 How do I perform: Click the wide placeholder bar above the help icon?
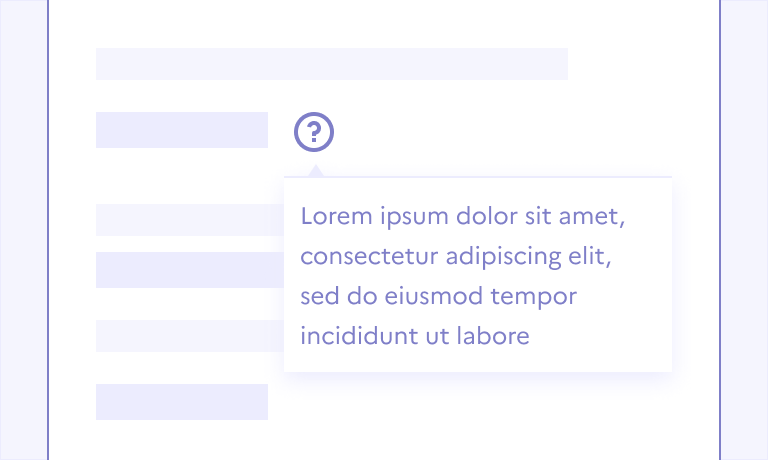click(x=331, y=63)
